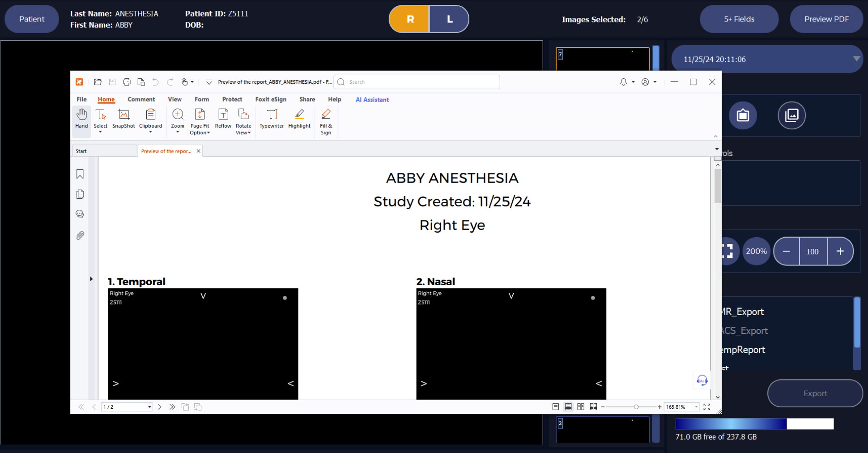The image size is (868, 453).
Task: Open the Comment ribbon tab
Action: coord(141,99)
